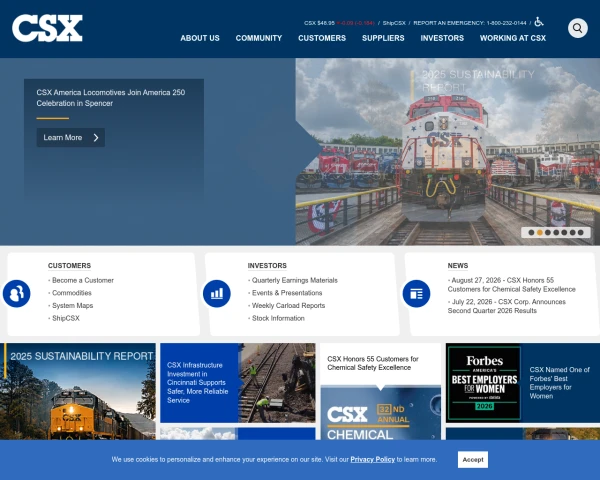Click the News card heading
This screenshot has height=480, width=600.
tap(458, 265)
